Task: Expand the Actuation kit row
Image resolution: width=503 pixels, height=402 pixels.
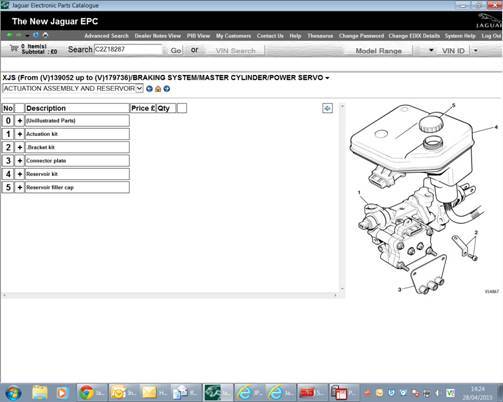Action: 20,134
